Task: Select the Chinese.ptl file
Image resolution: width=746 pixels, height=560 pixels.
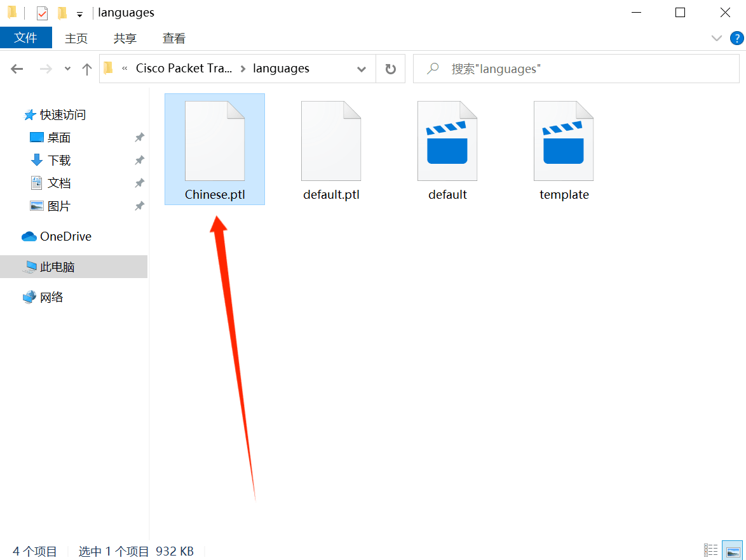Action: (x=215, y=149)
